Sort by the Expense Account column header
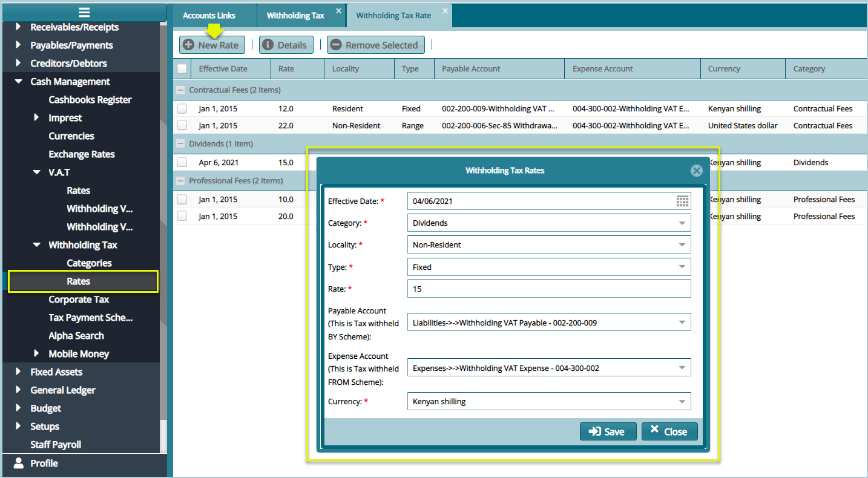 coord(633,69)
